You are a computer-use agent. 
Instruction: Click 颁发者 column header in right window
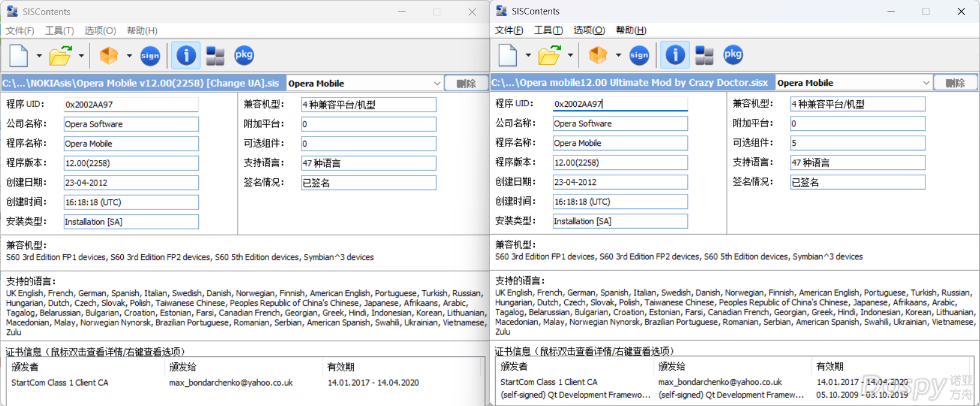coord(574,366)
